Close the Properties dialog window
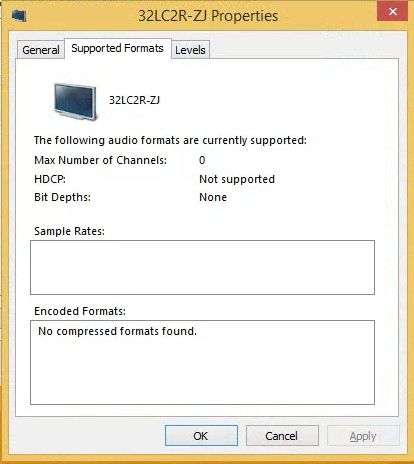The width and height of the screenshot is (414, 464). 392,11
